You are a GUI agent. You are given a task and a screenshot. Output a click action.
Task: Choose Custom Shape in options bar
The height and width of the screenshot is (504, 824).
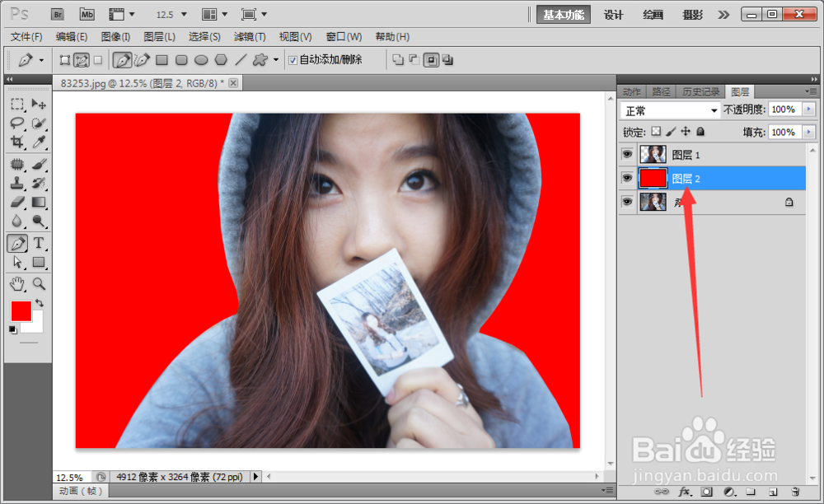260,60
